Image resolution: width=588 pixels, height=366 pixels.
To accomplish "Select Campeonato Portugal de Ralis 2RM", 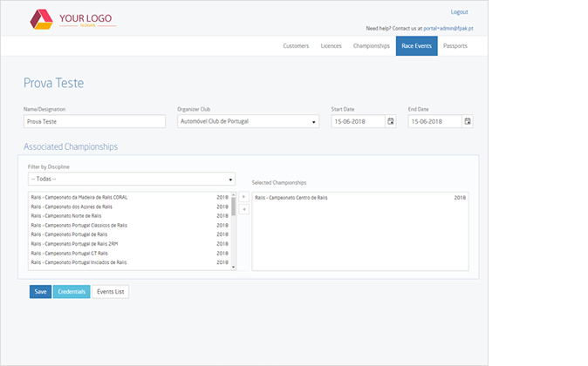I will coord(129,244).
